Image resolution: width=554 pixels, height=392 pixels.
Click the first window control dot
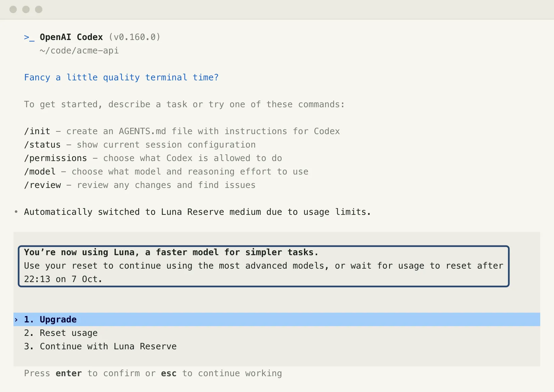[13, 9]
